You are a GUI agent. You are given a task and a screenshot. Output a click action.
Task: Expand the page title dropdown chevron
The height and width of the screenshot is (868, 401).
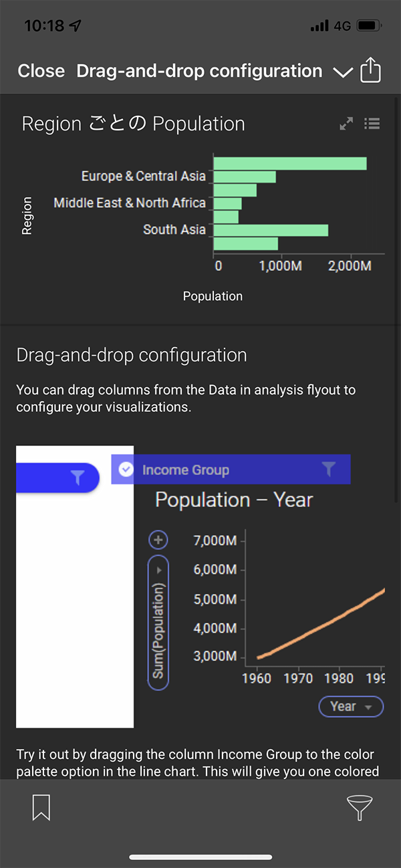[343, 72]
